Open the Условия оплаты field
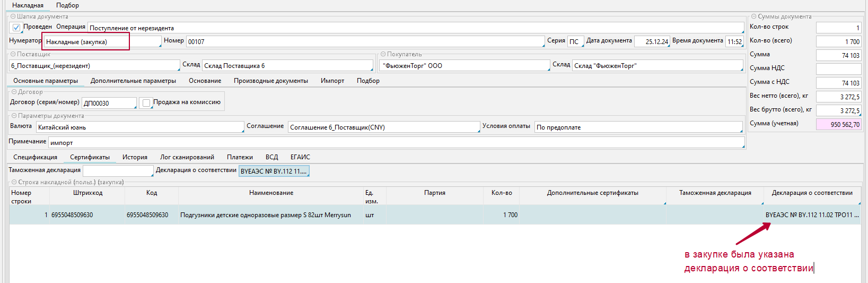 [638, 127]
